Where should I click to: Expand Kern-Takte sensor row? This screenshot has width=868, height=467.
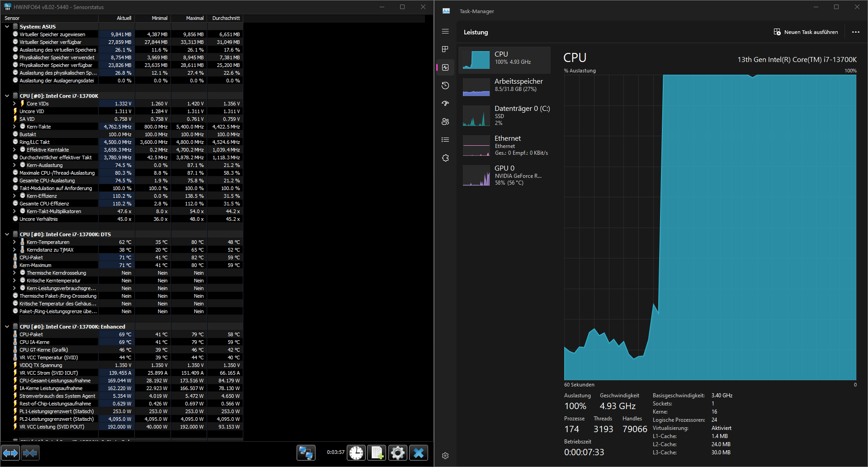[14, 127]
